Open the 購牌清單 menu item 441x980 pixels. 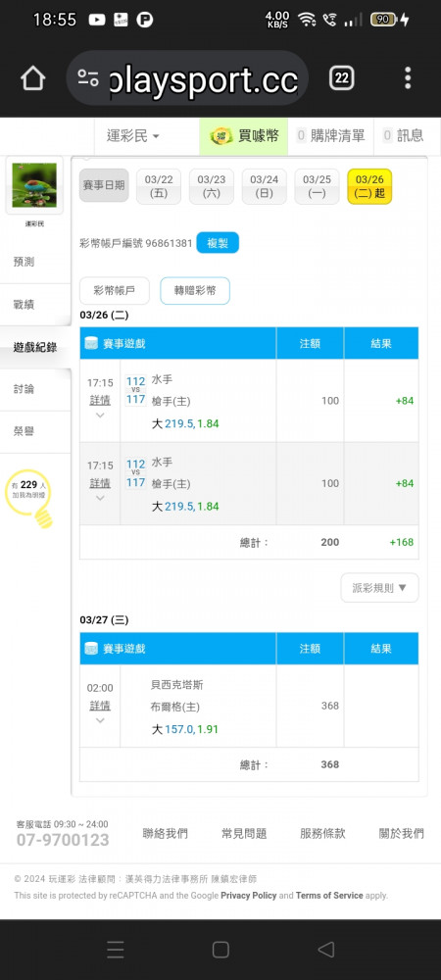[330, 135]
